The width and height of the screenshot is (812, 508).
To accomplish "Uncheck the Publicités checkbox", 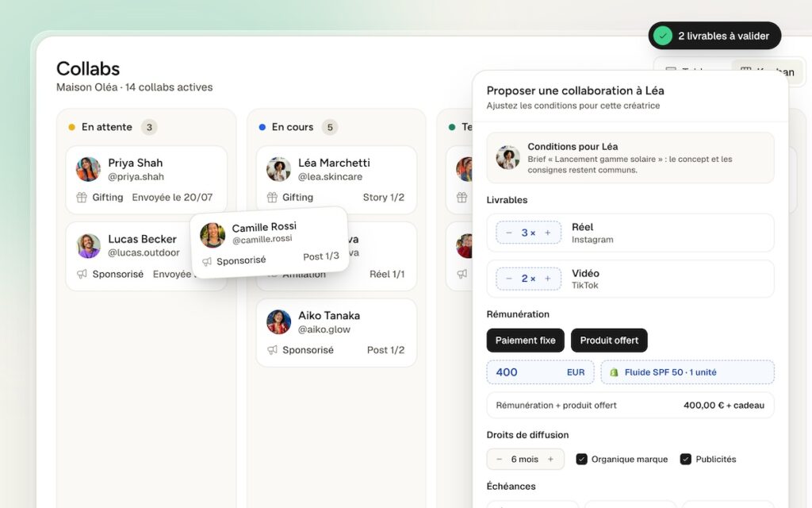I will (x=686, y=460).
